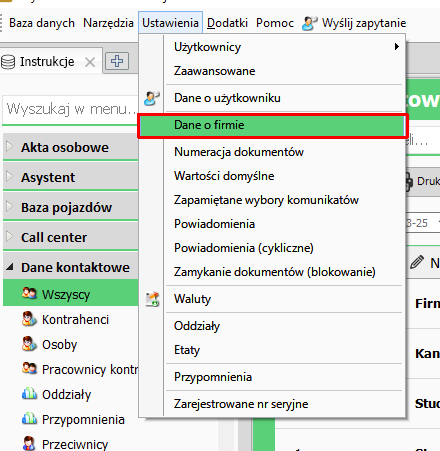Expand the Akta osobowe section
Viewport: 440px width, 451px height.
point(10,146)
